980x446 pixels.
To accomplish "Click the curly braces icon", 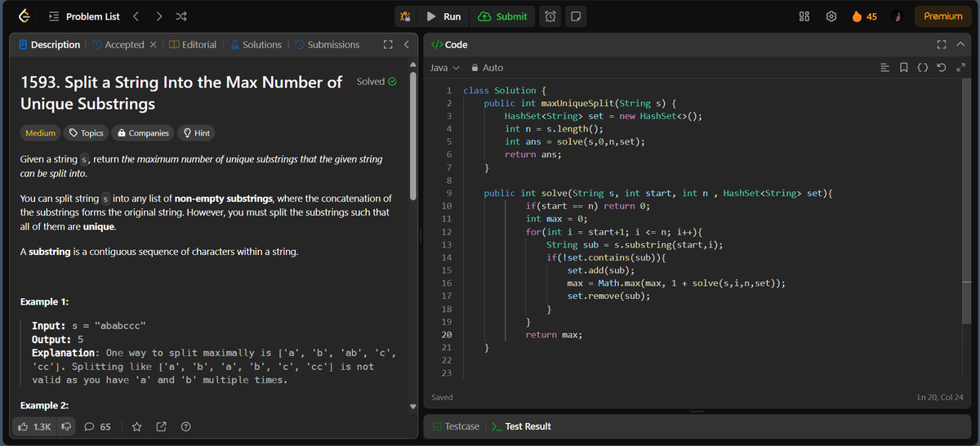I will (924, 68).
